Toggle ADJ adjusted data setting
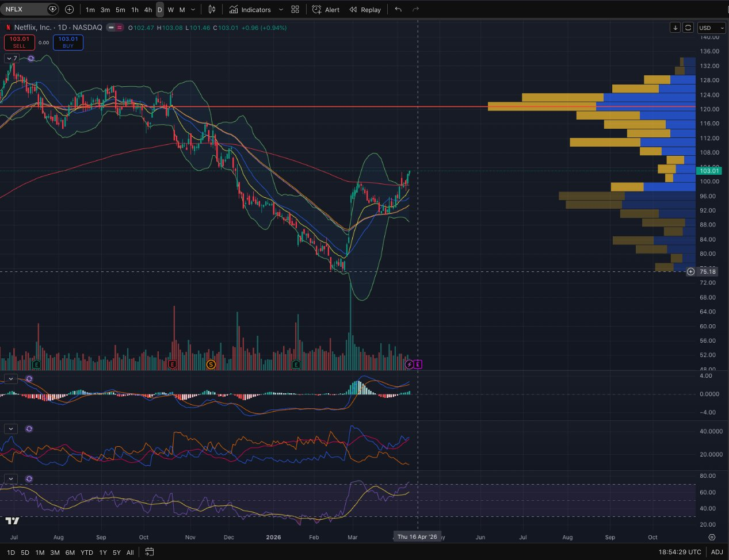This screenshot has height=560, width=729. pyautogui.click(x=716, y=552)
